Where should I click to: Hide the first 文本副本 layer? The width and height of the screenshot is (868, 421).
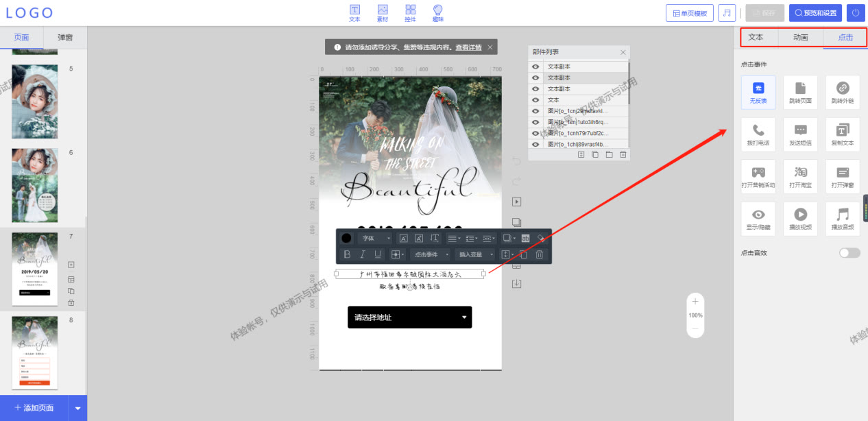[537, 66]
